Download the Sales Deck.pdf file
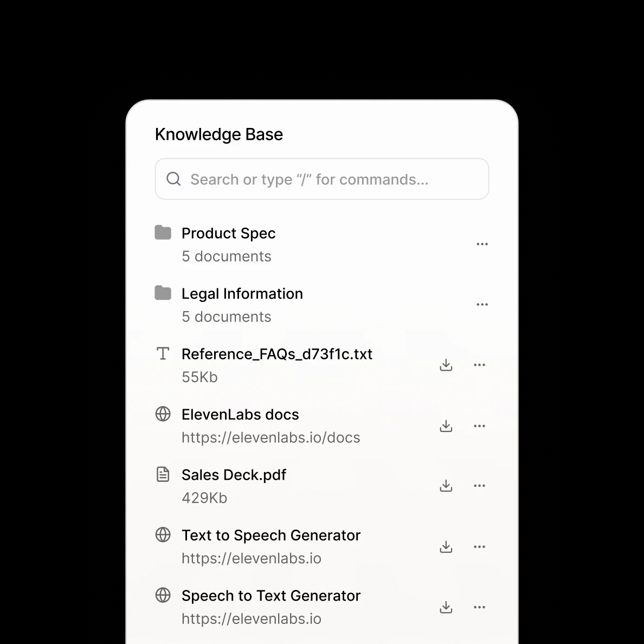Image resolution: width=644 pixels, height=644 pixels. (446, 486)
